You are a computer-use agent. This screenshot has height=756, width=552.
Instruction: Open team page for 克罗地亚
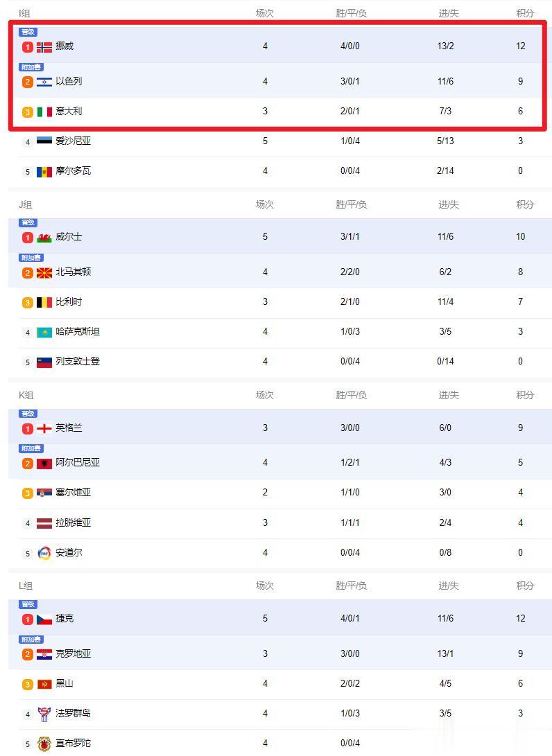(x=74, y=653)
